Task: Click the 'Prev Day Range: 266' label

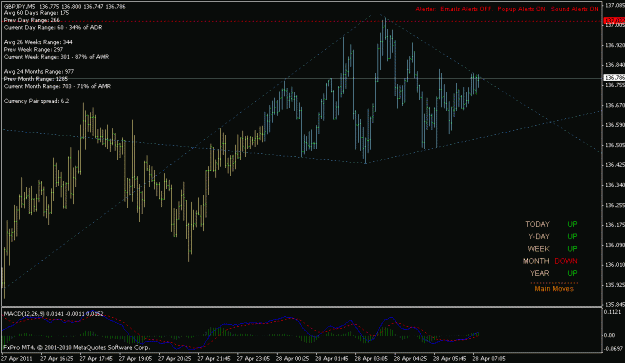Action: point(31,20)
